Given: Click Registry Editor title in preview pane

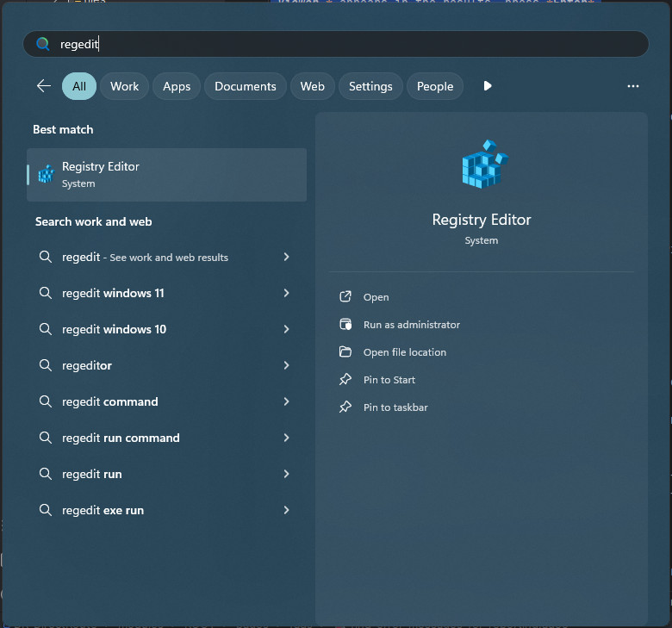Looking at the screenshot, I should (482, 220).
